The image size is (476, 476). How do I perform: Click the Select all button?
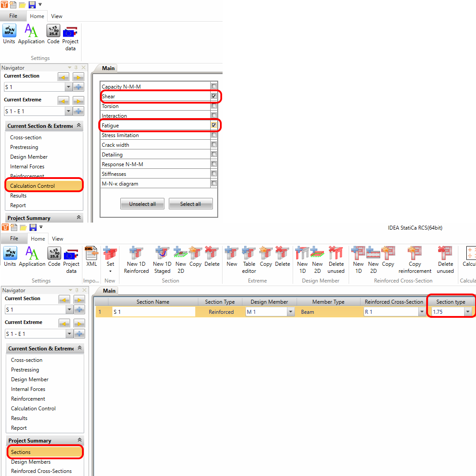click(191, 204)
